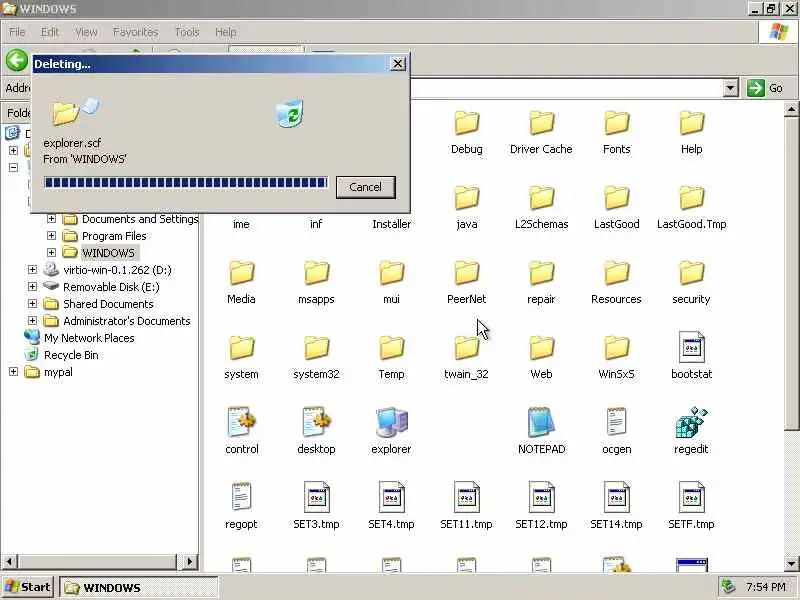The width and height of the screenshot is (800, 600).
Task: Select the mui folder
Action: click(x=391, y=283)
